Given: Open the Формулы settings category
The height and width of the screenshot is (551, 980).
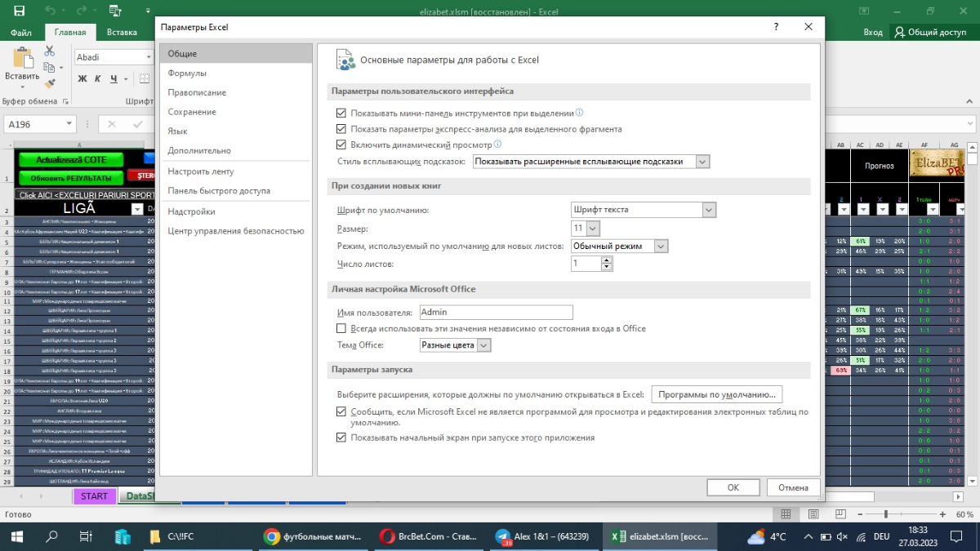Looking at the screenshot, I should click(x=187, y=73).
